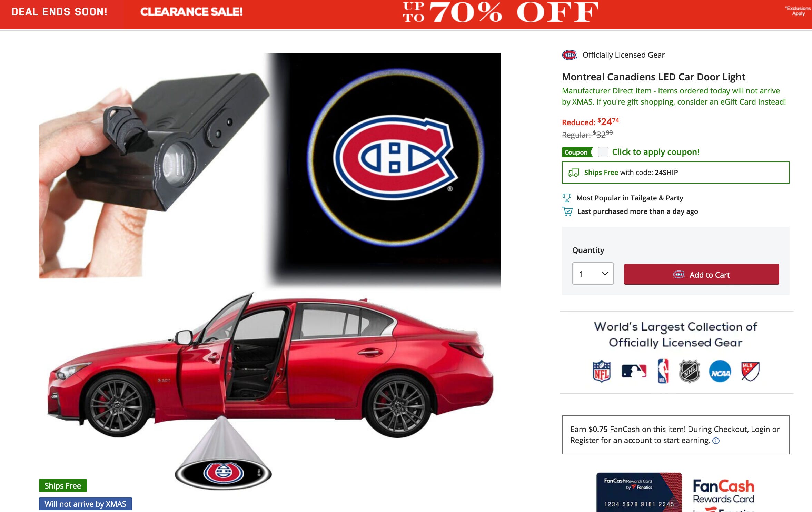Click the Ships Free green badge
Viewport: 812px width, 512px height.
63,485
